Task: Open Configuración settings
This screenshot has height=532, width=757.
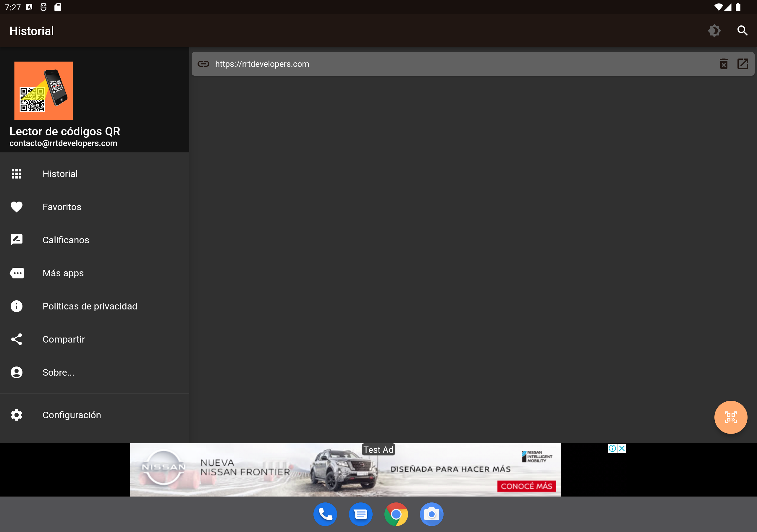Action: (95, 415)
